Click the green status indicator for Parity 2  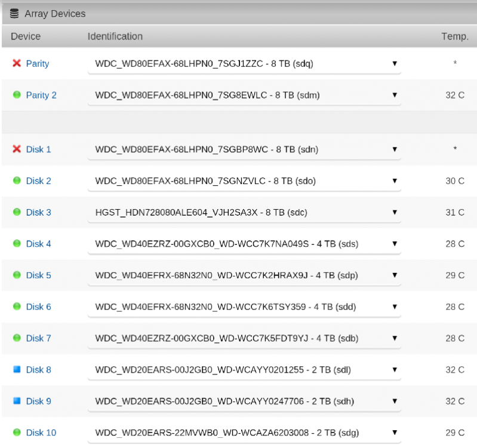point(17,94)
